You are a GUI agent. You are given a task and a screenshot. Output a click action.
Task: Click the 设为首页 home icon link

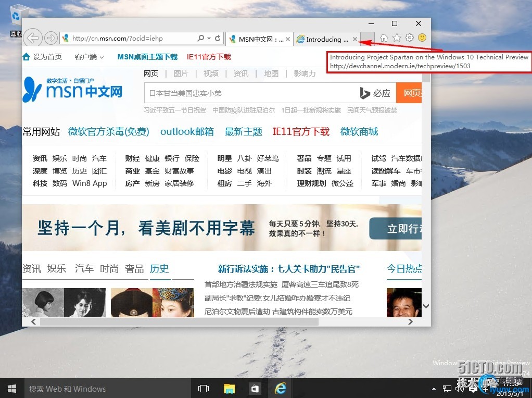coord(42,57)
